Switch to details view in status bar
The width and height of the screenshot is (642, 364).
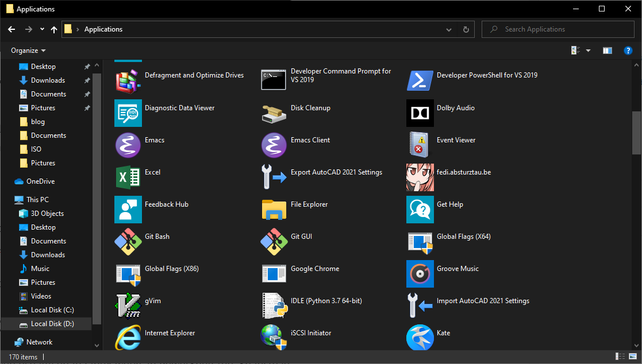620,357
